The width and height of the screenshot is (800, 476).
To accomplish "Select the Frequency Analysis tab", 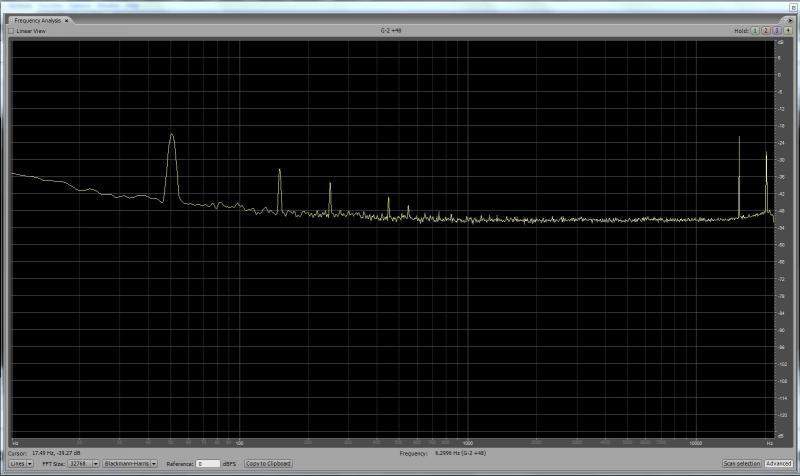I will click(38, 20).
